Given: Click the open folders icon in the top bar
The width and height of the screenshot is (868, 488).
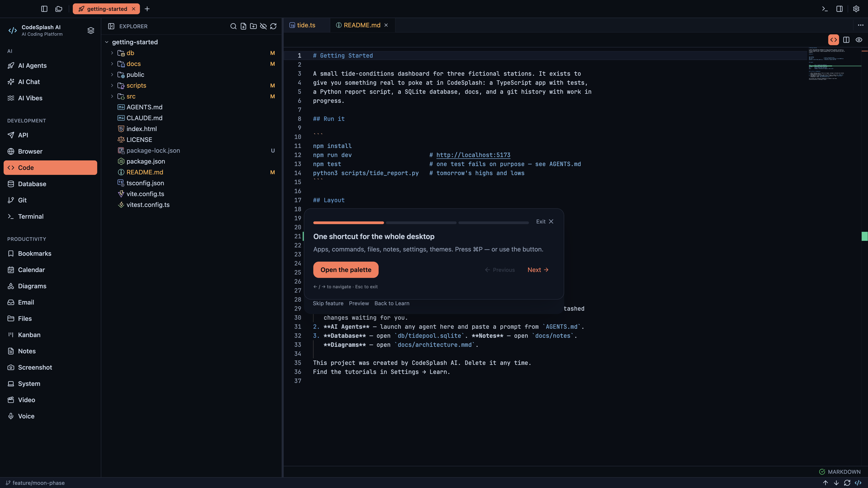Looking at the screenshot, I should 59,9.
